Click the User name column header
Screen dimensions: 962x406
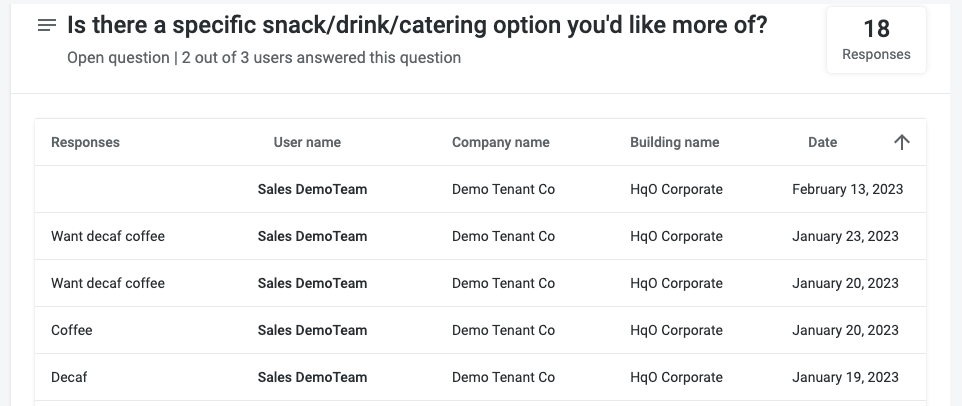click(307, 142)
